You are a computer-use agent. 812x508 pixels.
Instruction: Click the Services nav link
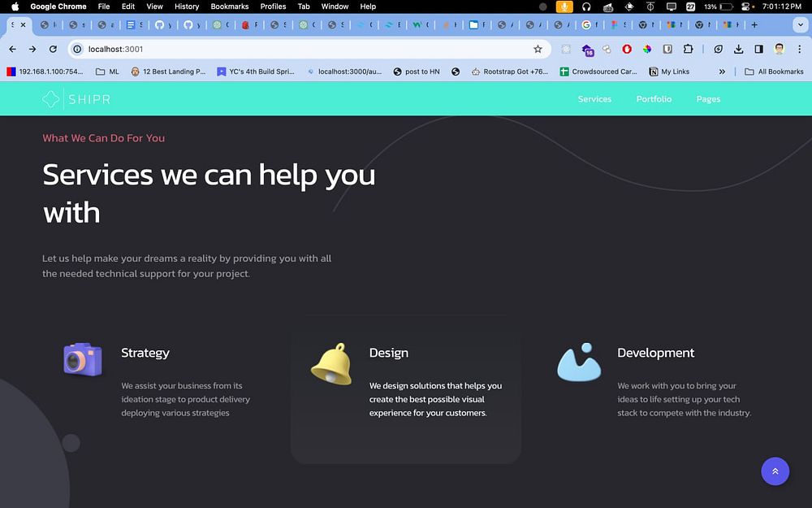[x=594, y=99]
